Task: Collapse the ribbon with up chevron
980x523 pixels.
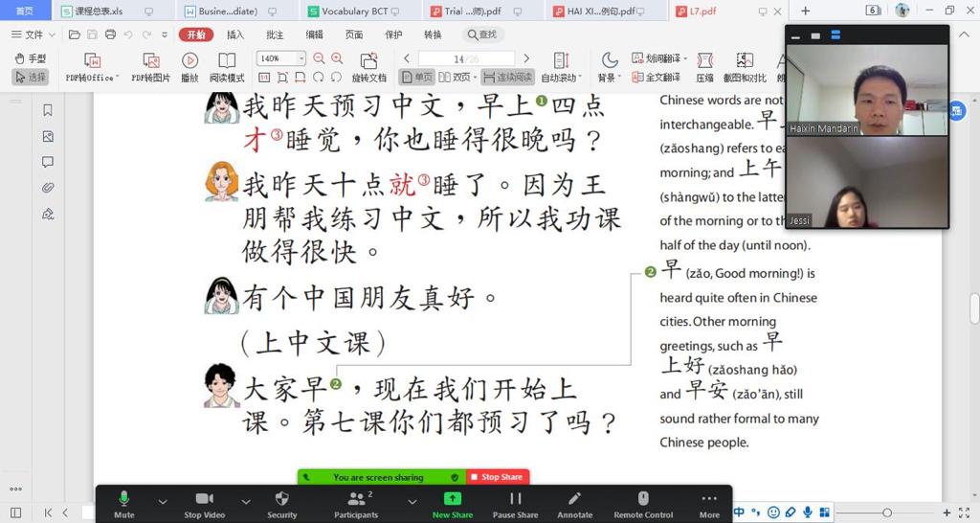Action: pyautogui.click(x=964, y=34)
